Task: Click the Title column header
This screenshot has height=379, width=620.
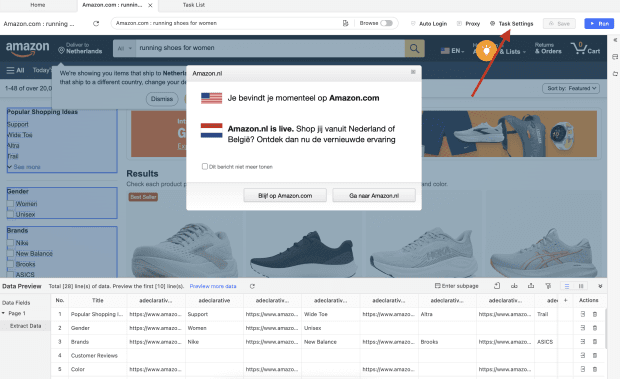Action: [x=98, y=300]
